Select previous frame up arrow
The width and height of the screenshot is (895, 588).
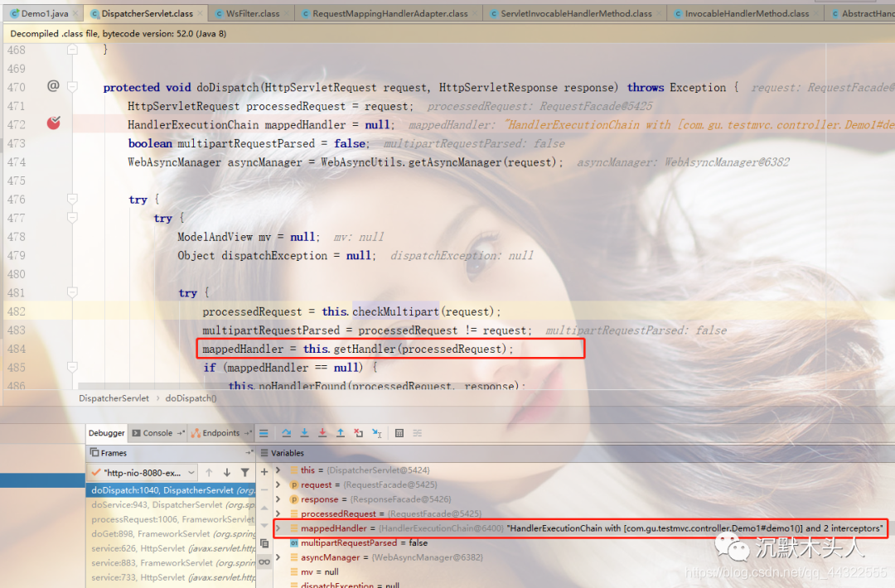(209, 472)
